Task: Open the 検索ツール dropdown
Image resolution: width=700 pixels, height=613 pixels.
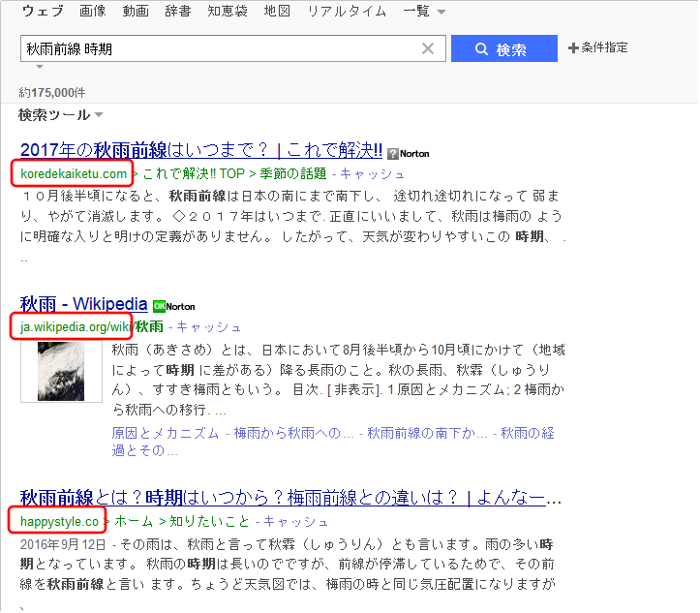Action: tap(61, 115)
